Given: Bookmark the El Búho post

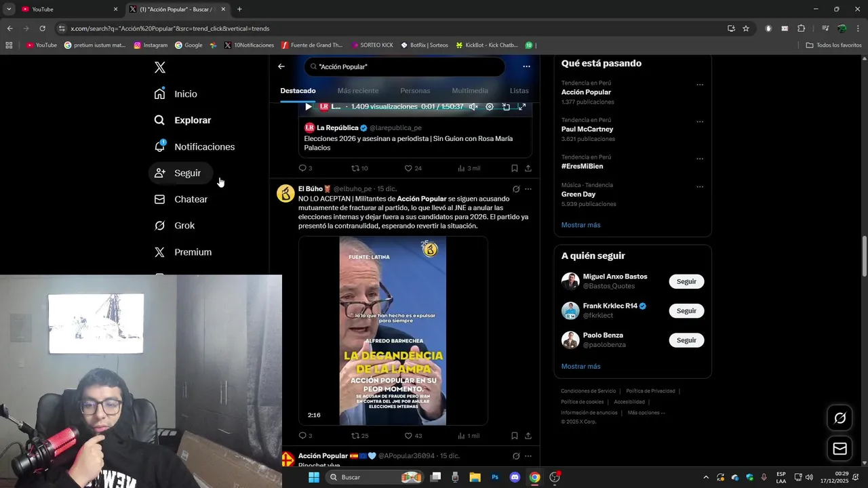Looking at the screenshot, I should (515, 436).
